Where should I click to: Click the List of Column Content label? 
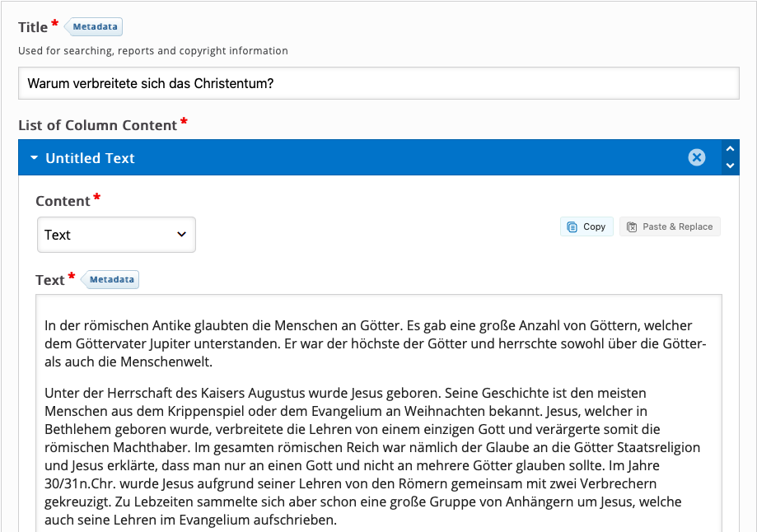tap(97, 125)
